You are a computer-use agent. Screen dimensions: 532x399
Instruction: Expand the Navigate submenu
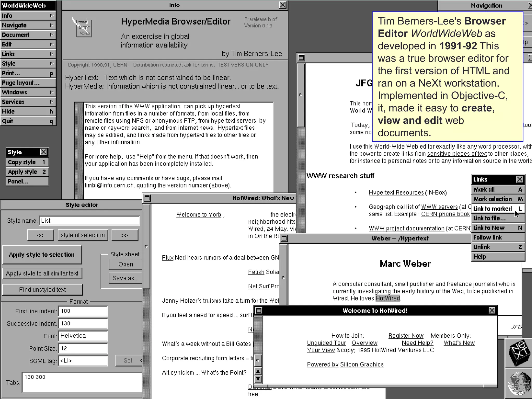point(28,25)
